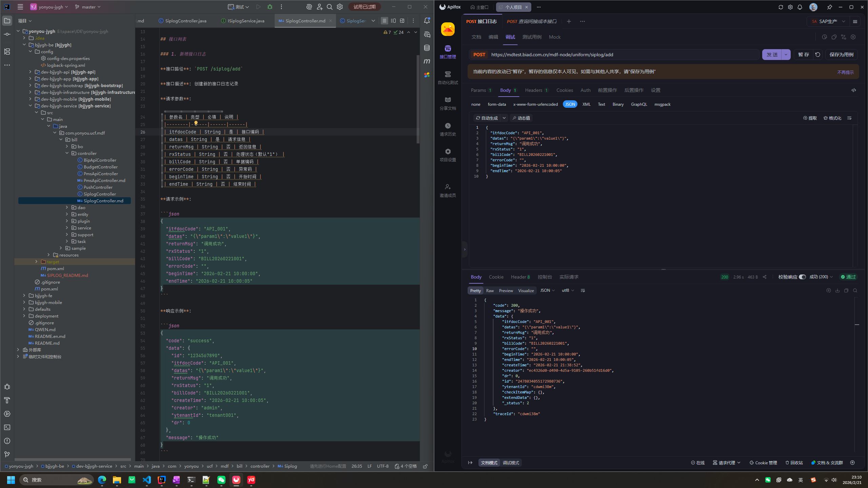Open the response JSON format dropdown
Screen dimensions: 868x488
(547, 290)
